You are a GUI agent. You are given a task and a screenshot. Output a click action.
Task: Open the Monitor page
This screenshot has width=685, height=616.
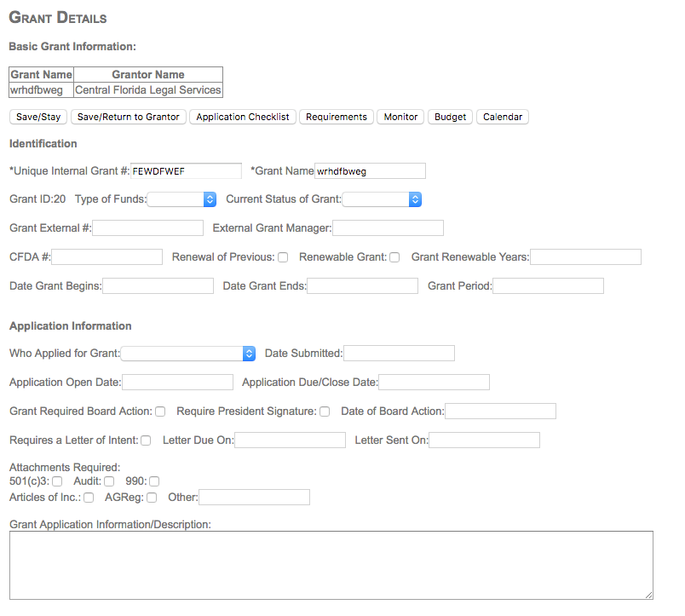pos(400,117)
